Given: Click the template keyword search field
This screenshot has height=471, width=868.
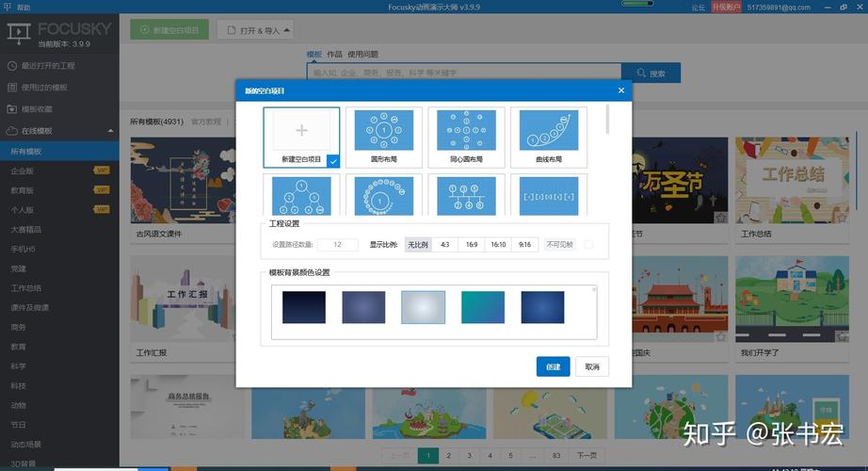Looking at the screenshot, I should [464, 73].
